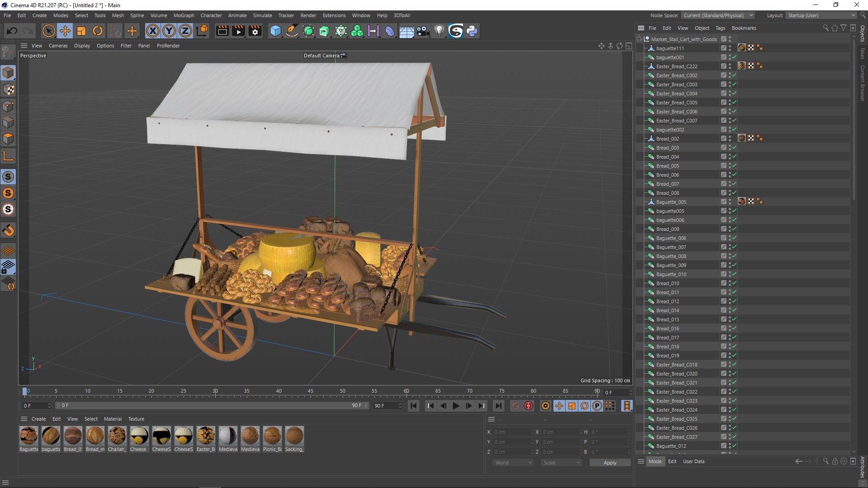Select Bread_002 in object tree
The width and height of the screenshot is (868, 488).
pos(667,139)
